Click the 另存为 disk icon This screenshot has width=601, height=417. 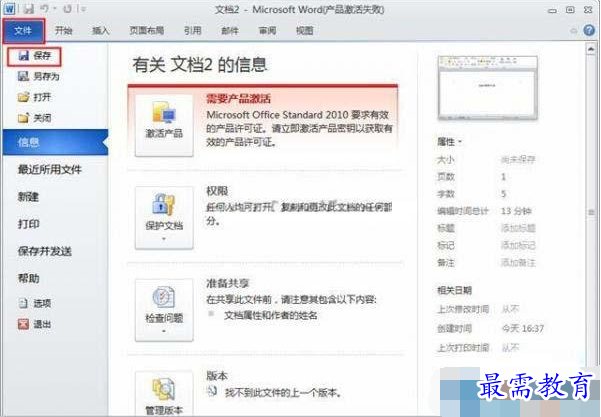point(23,76)
